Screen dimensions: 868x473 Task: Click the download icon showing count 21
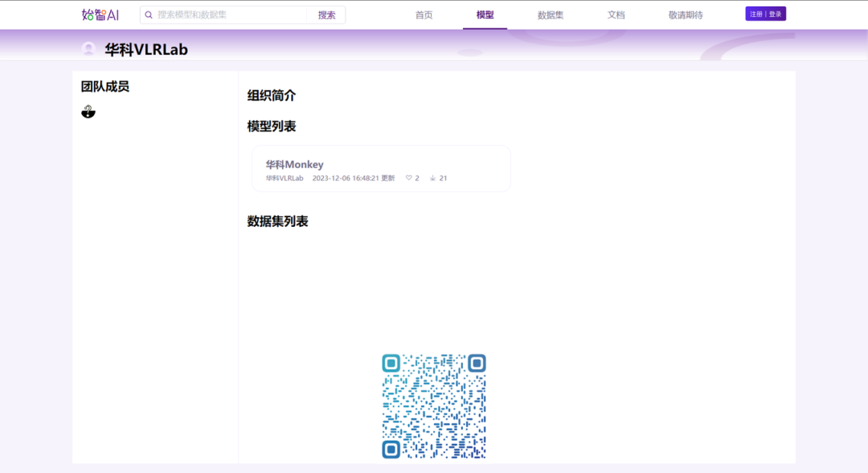click(432, 178)
